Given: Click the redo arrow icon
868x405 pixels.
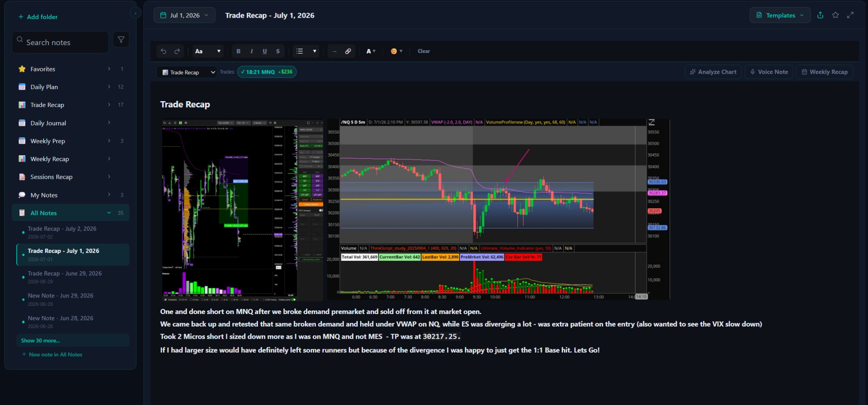Looking at the screenshot, I should click(177, 51).
